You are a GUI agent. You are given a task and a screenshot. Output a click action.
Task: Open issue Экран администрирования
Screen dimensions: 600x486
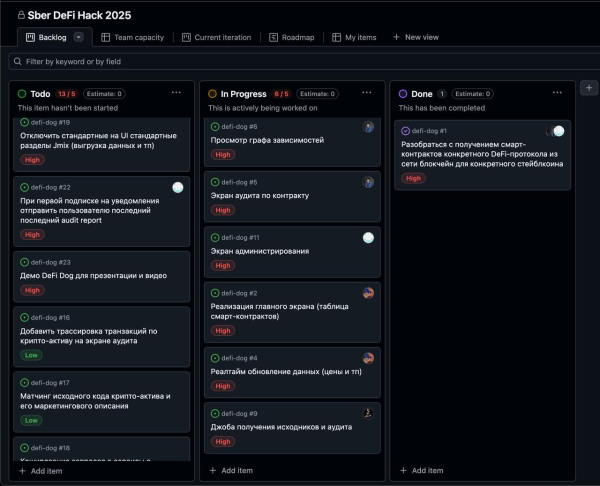(260, 251)
